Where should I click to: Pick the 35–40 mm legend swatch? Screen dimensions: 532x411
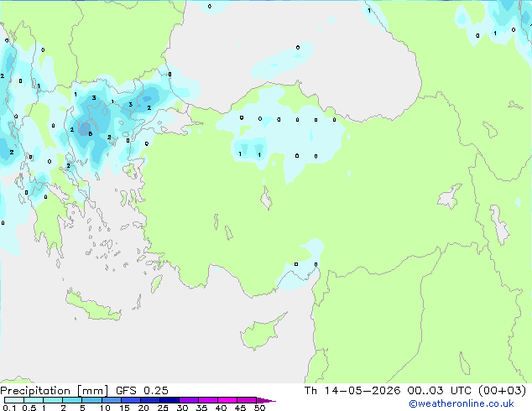pyautogui.click(x=207, y=400)
